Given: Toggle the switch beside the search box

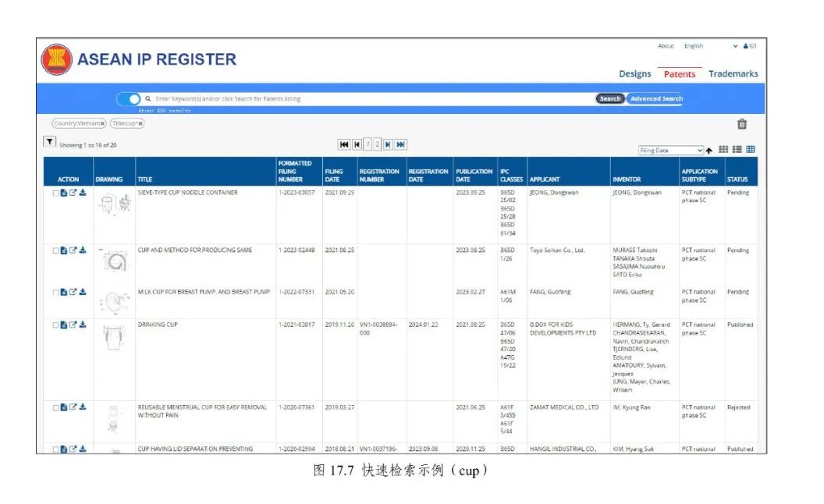Looking at the screenshot, I should pos(129,99).
